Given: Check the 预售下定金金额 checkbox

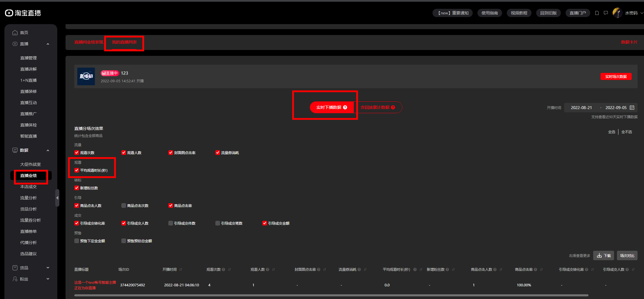Looking at the screenshot, I should click(77, 241).
